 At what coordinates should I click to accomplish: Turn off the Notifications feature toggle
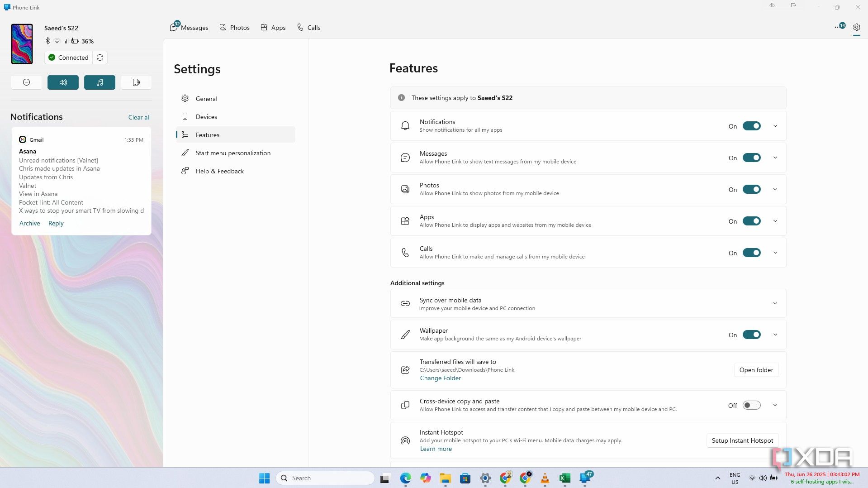pos(751,126)
